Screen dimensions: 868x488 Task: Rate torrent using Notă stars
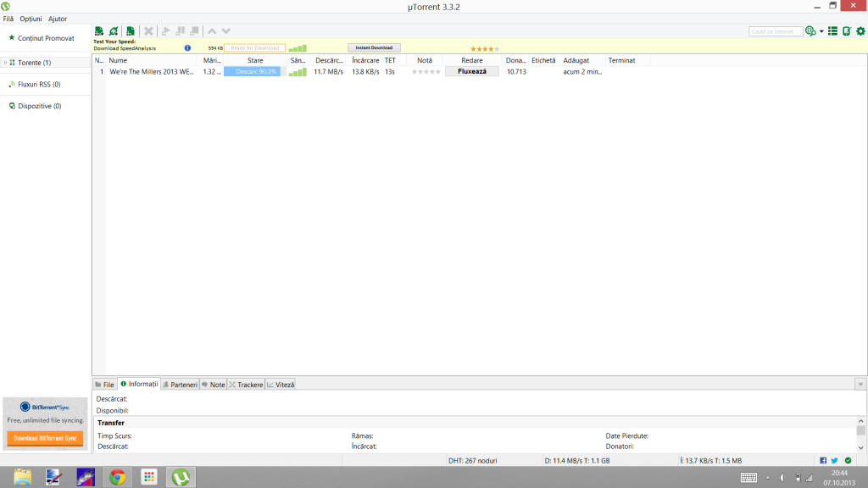point(426,72)
